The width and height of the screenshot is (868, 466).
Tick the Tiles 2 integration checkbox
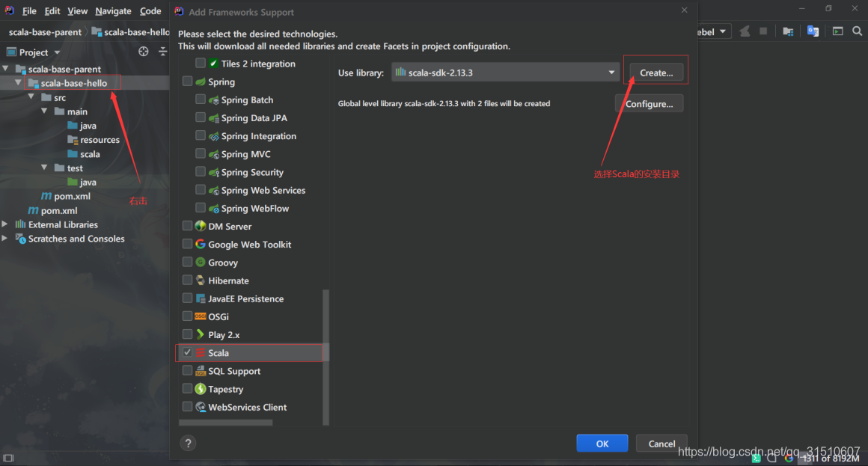[201, 64]
